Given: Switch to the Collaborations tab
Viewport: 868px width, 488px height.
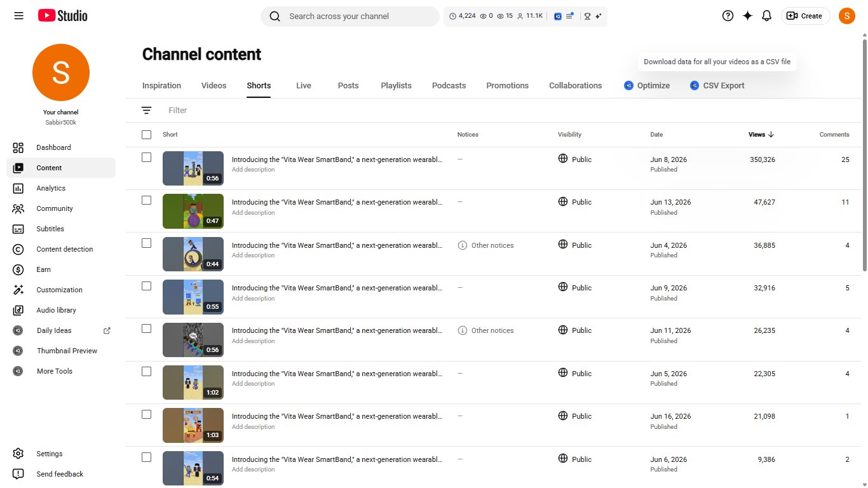Looking at the screenshot, I should [x=575, y=86].
